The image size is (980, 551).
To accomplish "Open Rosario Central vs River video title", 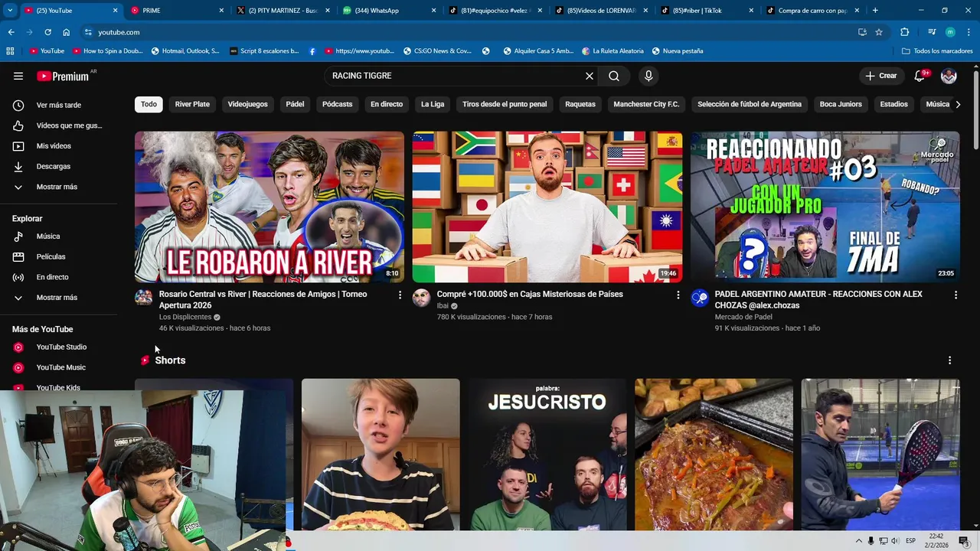I will [263, 299].
